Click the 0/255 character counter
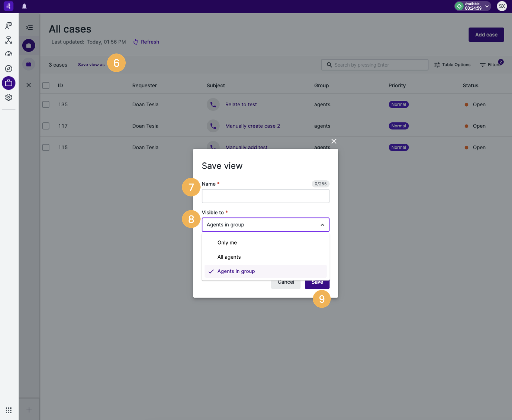The width and height of the screenshot is (512, 420). (320, 184)
